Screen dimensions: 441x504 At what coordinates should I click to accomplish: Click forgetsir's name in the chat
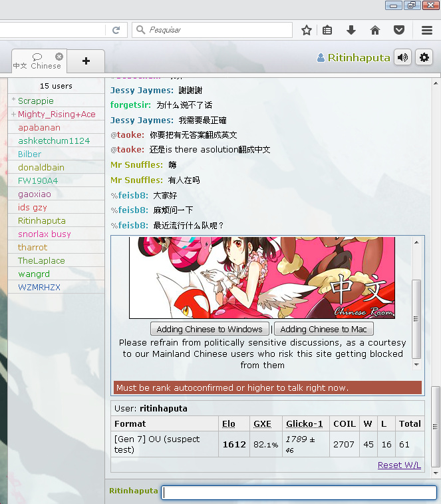click(130, 105)
